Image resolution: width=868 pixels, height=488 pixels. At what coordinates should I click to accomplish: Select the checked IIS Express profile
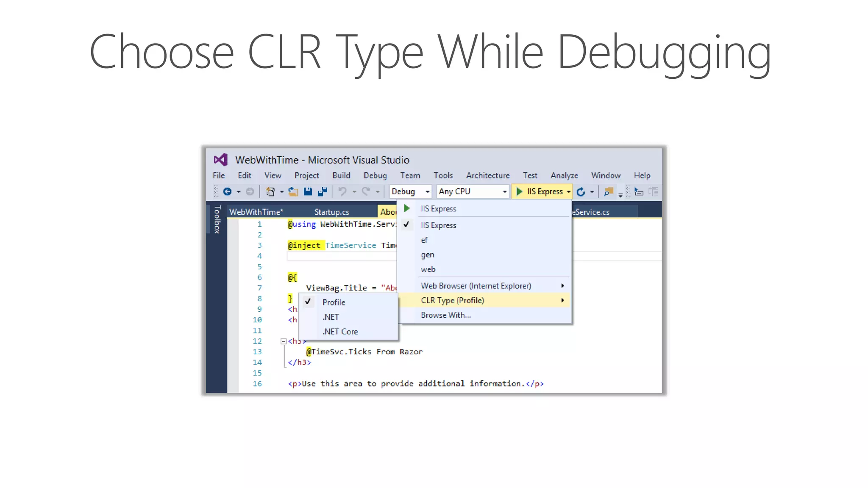[438, 225]
